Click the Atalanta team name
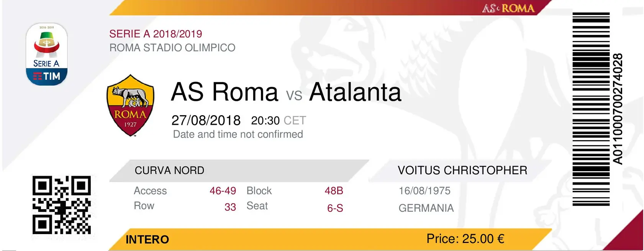The width and height of the screenshot is (644, 251). pyautogui.click(x=355, y=92)
